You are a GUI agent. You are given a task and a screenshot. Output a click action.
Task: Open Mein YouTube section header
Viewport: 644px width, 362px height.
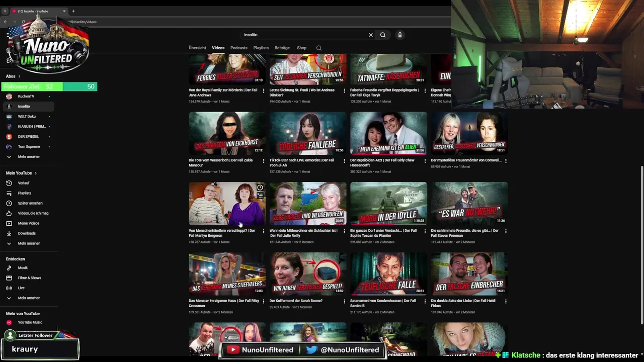point(21,173)
